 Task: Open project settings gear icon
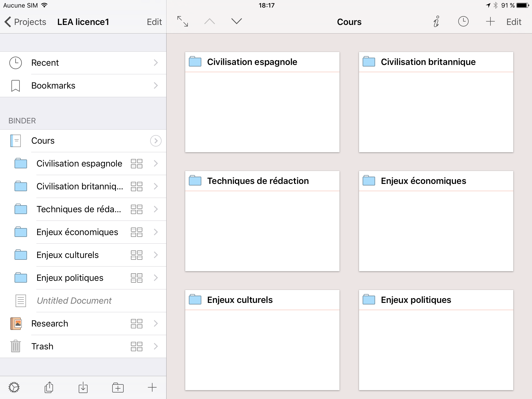click(14, 388)
